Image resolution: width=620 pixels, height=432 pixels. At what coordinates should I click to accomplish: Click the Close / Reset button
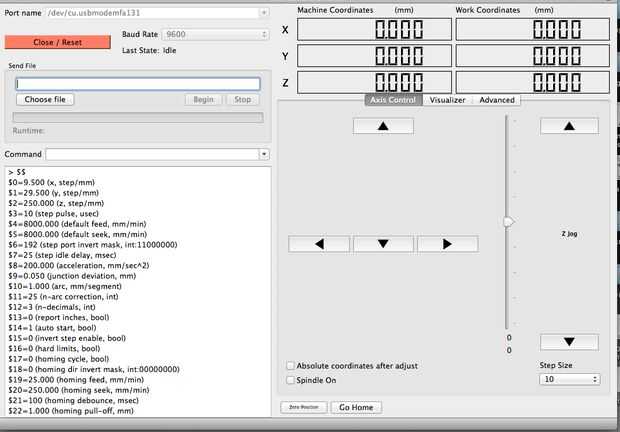coord(58,42)
